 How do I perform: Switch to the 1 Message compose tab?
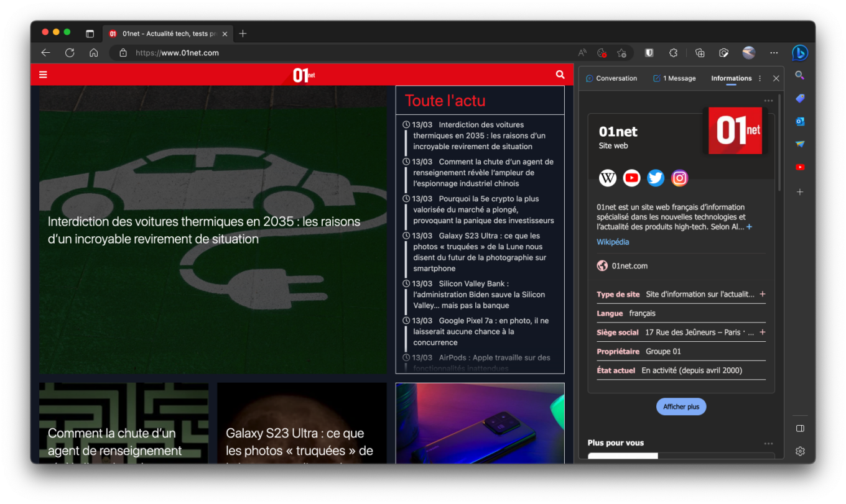pyautogui.click(x=674, y=78)
